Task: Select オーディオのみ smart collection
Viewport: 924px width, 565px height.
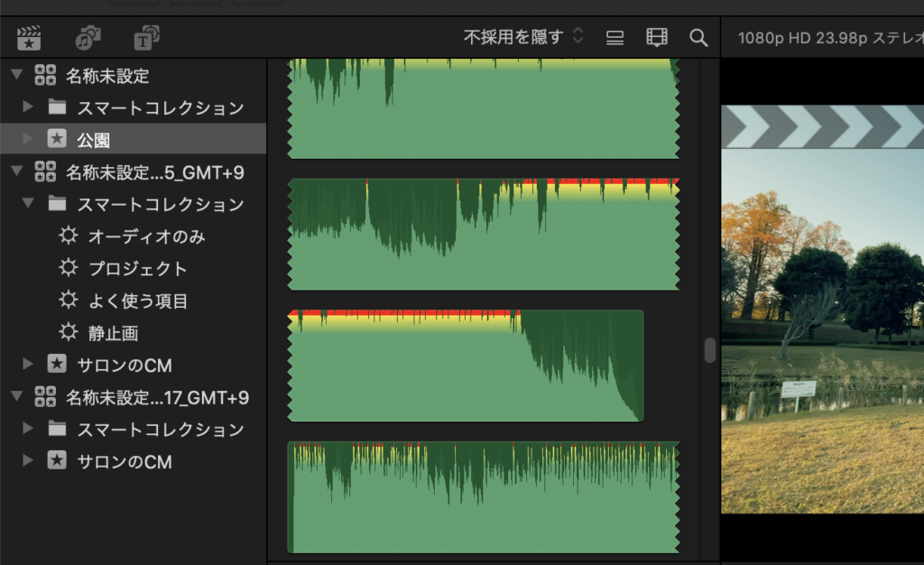Action: point(147,236)
